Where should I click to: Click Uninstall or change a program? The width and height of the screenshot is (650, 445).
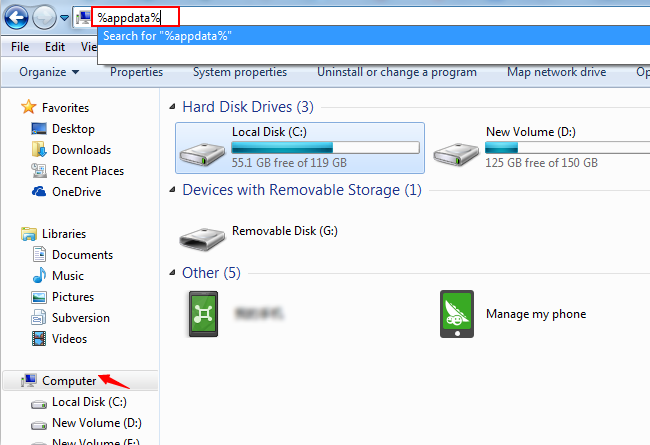point(397,72)
